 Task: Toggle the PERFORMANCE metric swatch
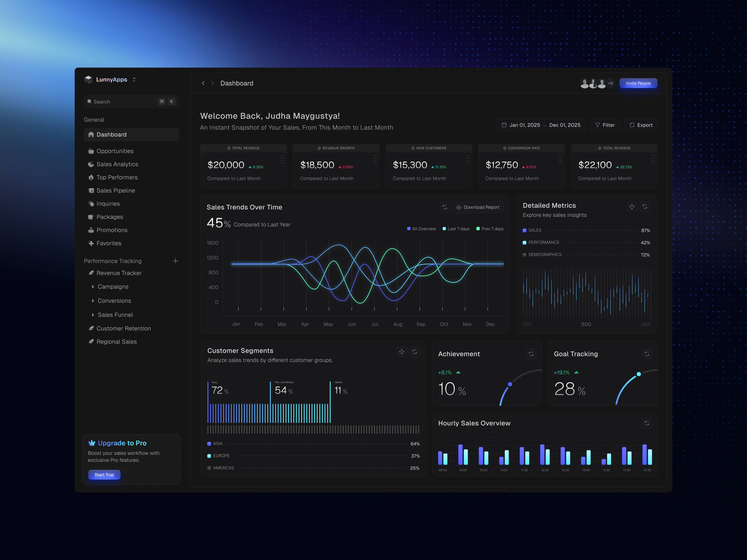click(525, 243)
